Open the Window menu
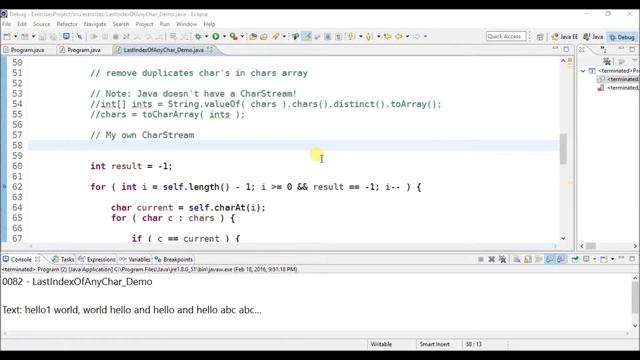Screen dimensions: 640x360 pos(187,24)
